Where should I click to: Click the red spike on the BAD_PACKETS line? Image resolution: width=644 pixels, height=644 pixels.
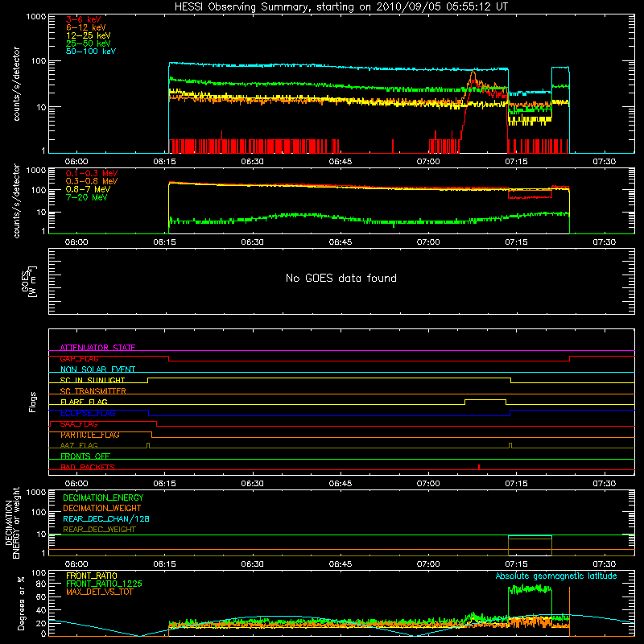tap(479, 467)
